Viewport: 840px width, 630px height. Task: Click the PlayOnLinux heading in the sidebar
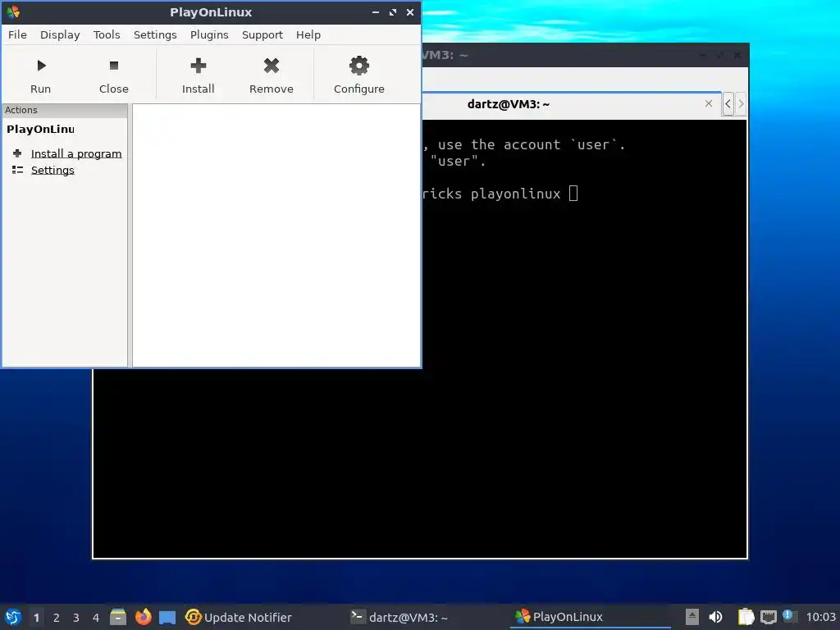(41, 129)
